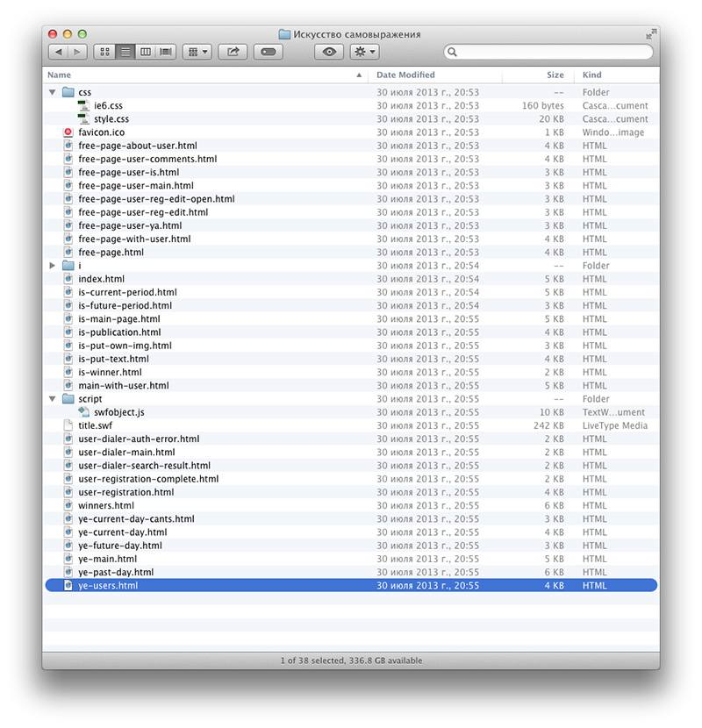
Task: Select the swfobject.js file icon
Action: pos(83,412)
